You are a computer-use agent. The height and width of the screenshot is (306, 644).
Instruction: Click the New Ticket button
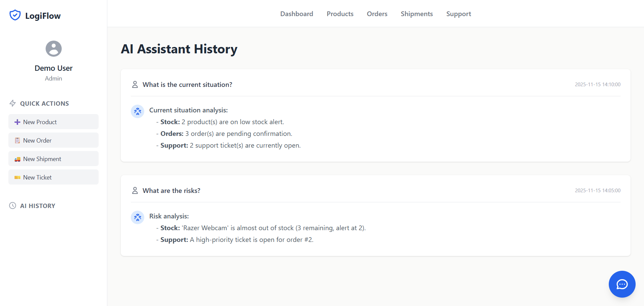click(54, 177)
